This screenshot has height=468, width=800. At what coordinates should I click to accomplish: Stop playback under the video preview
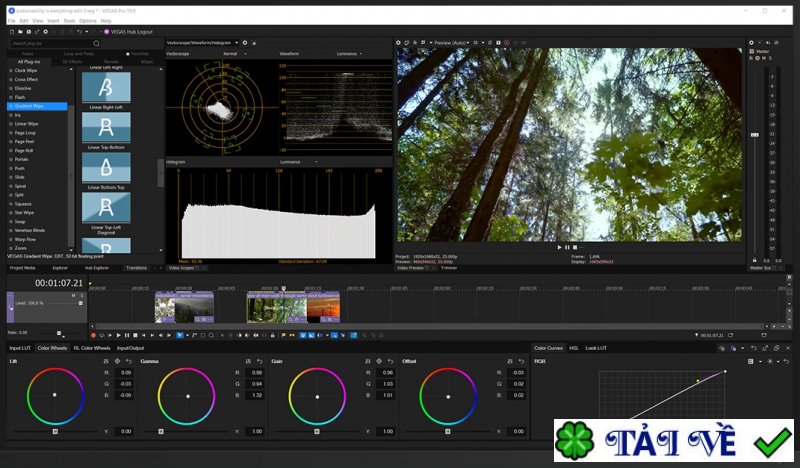[x=576, y=247]
